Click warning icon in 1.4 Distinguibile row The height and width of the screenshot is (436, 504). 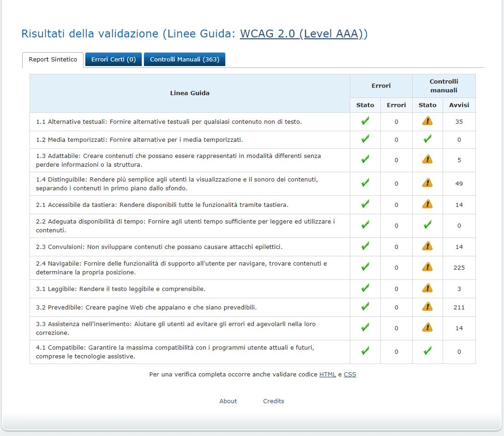tap(427, 183)
